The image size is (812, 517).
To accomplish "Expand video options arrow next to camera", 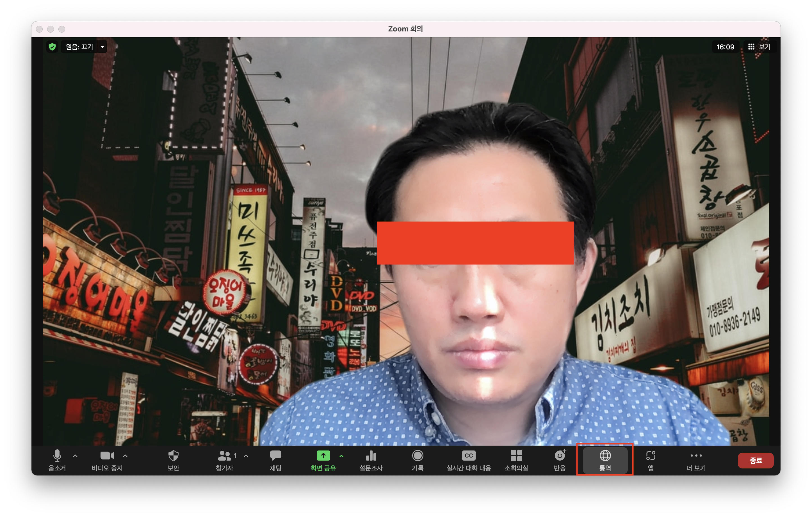I will pyautogui.click(x=125, y=456).
